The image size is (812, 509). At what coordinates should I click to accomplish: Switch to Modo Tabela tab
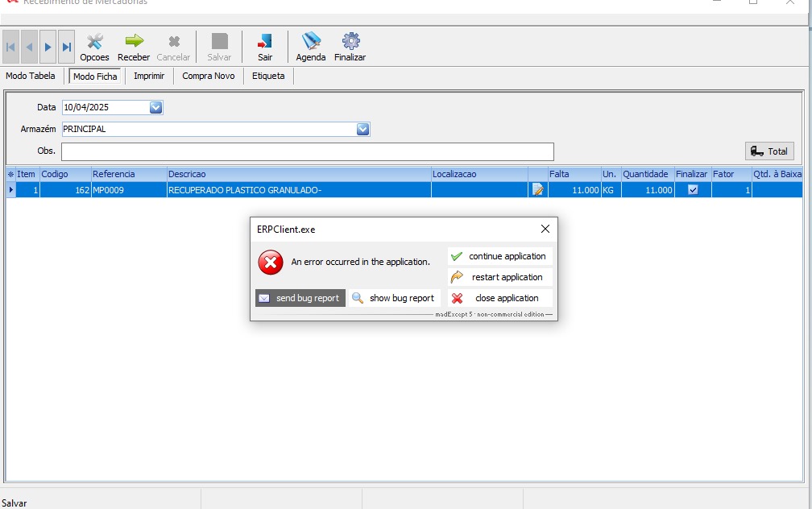tap(31, 76)
